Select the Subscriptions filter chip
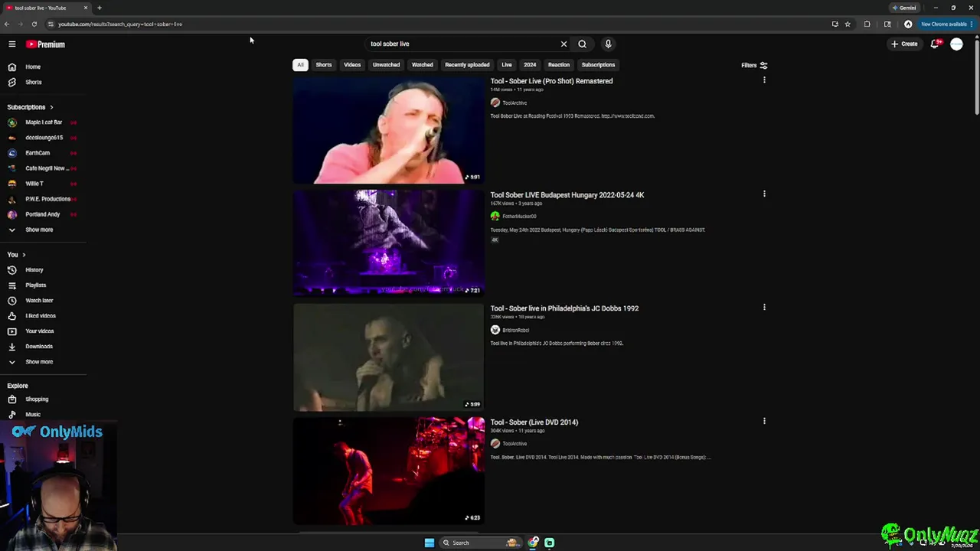This screenshot has height=551, width=980. point(598,65)
